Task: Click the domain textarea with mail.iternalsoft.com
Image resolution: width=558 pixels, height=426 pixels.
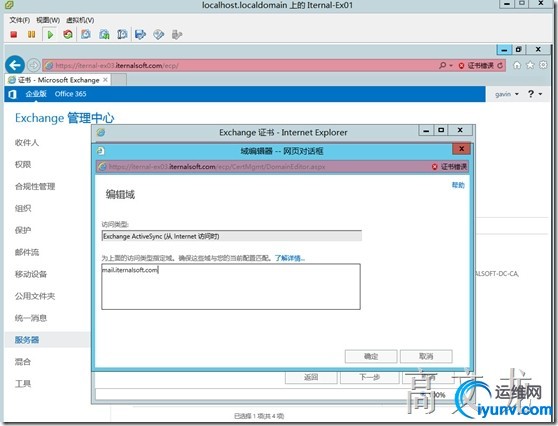Action: tap(231, 286)
